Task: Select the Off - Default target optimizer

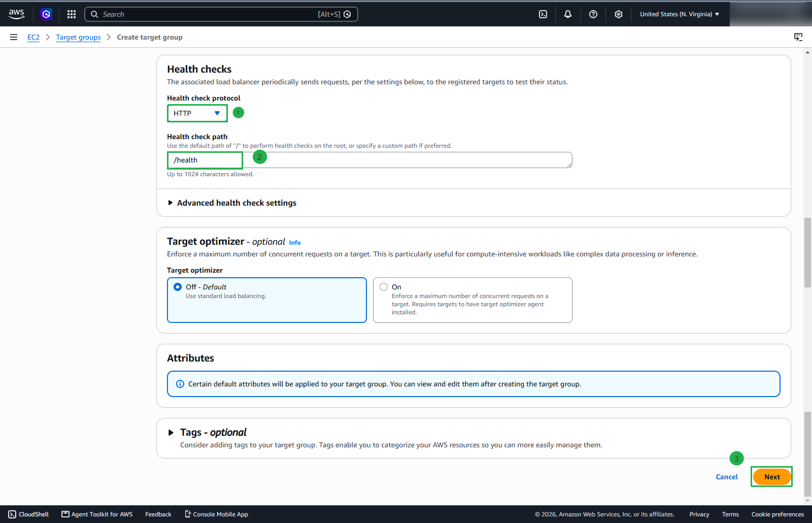Action: (267, 300)
